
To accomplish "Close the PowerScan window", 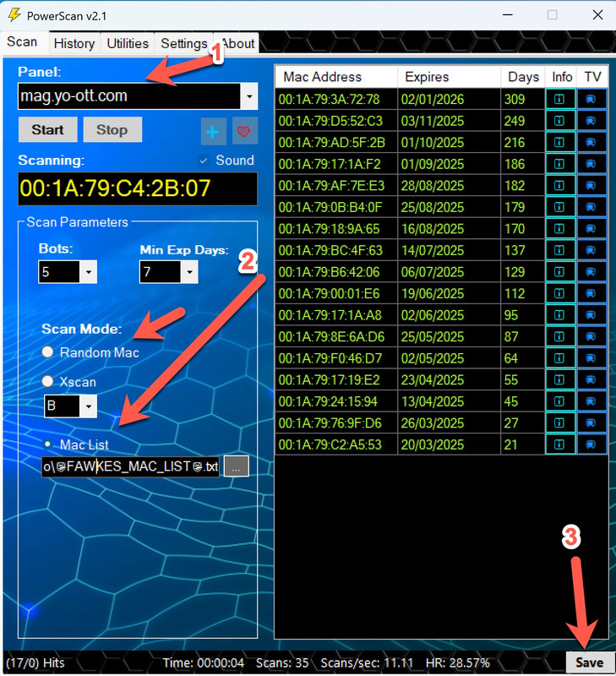I will (597, 15).
